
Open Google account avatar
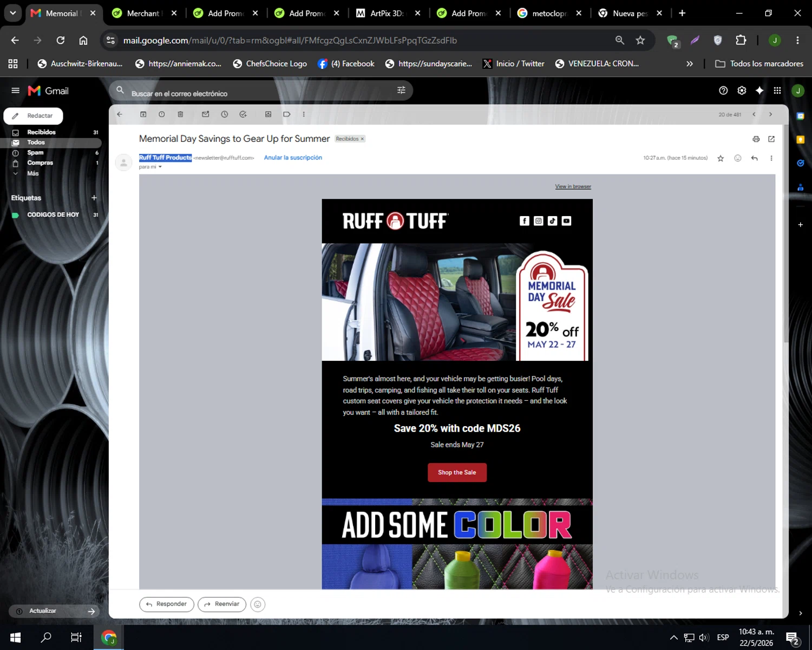click(798, 90)
